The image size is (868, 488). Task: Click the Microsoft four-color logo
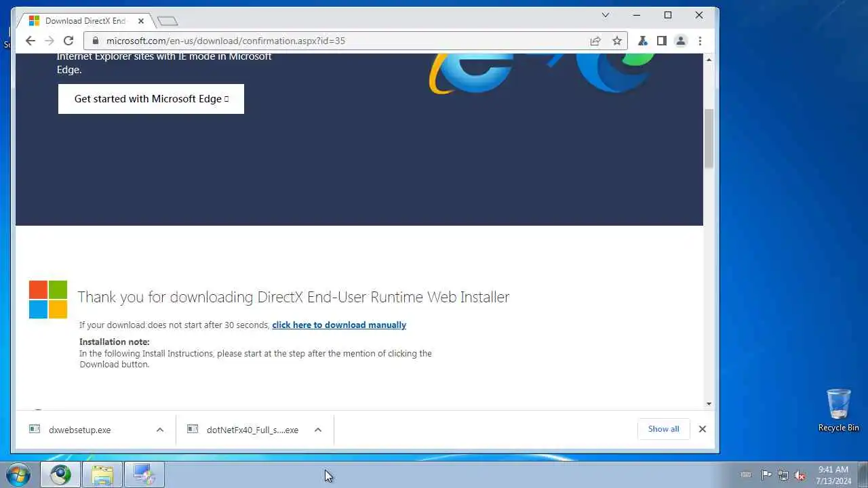48,300
